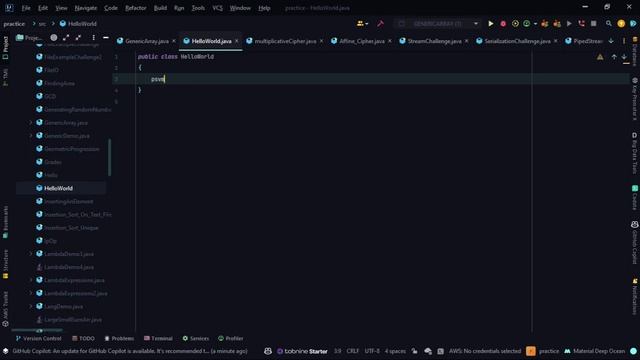
Task: Collapse all icon in Project panel header
Action: click(x=78, y=38)
